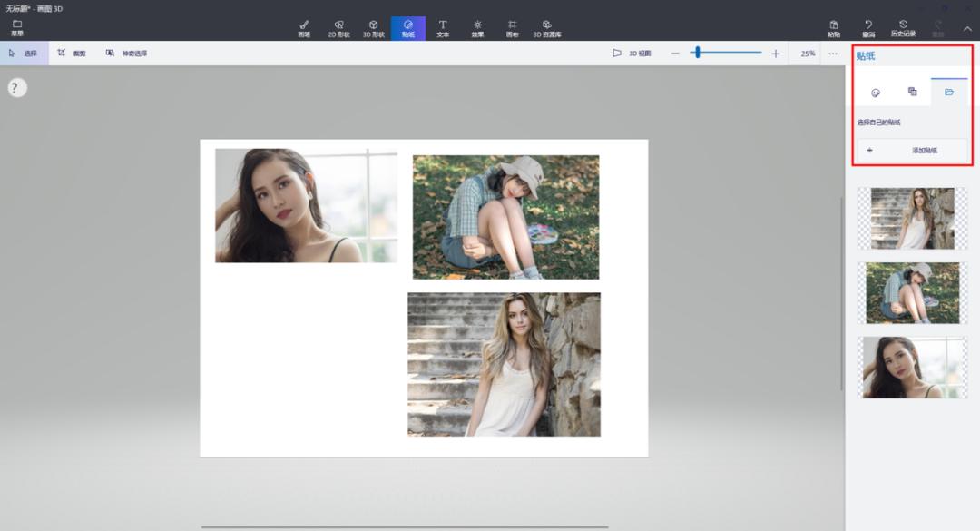Switch to the textures sticker tab
The height and width of the screenshot is (531, 980).
pos(912,92)
